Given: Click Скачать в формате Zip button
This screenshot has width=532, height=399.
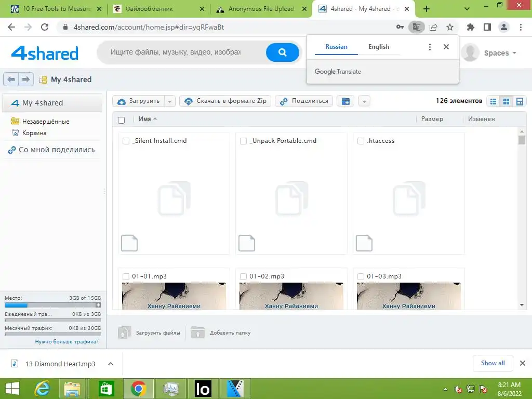Looking at the screenshot, I should point(225,101).
